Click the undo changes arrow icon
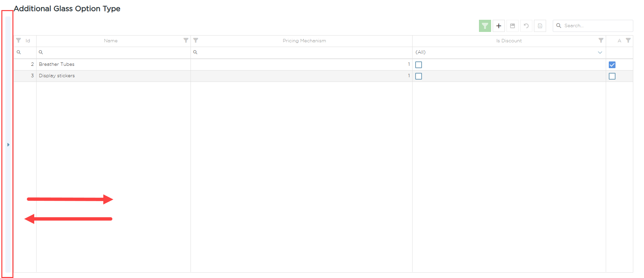 526,26
